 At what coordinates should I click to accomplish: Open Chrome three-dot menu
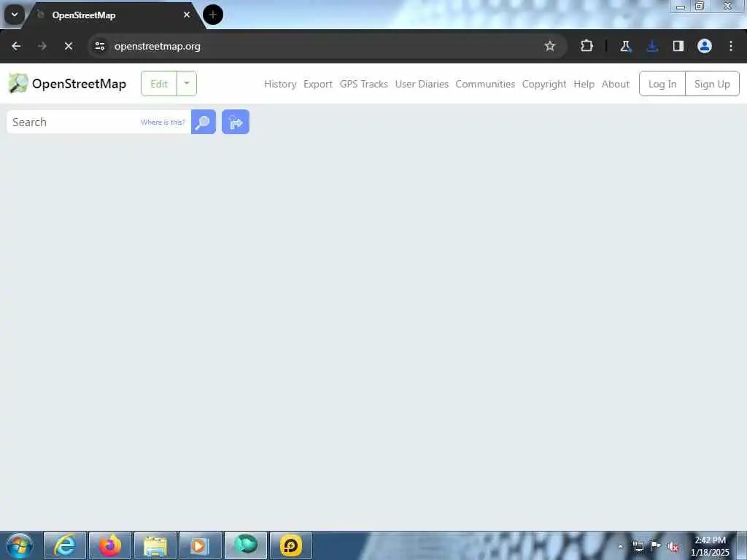731,46
